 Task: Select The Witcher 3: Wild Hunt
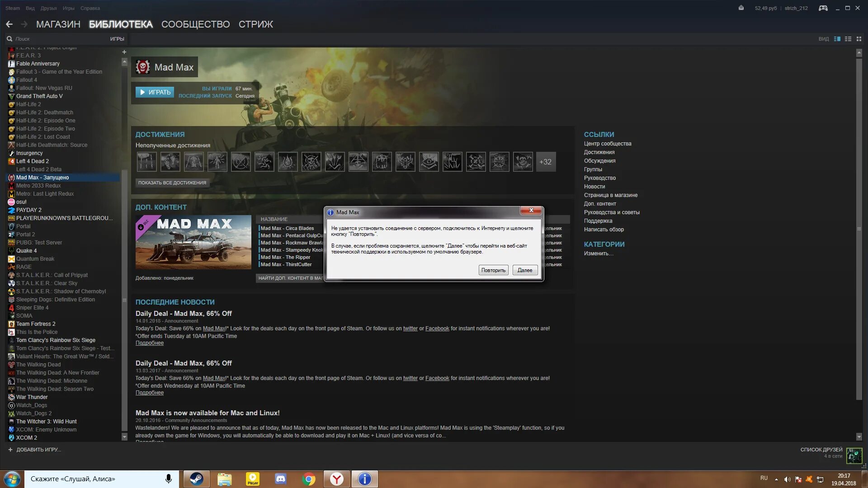(x=46, y=422)
